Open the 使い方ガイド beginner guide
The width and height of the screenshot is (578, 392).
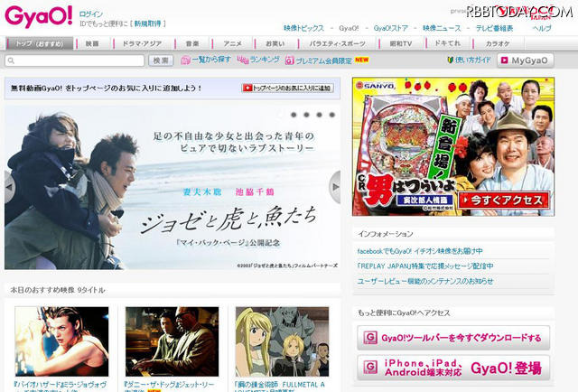click(x=469, y=60)
